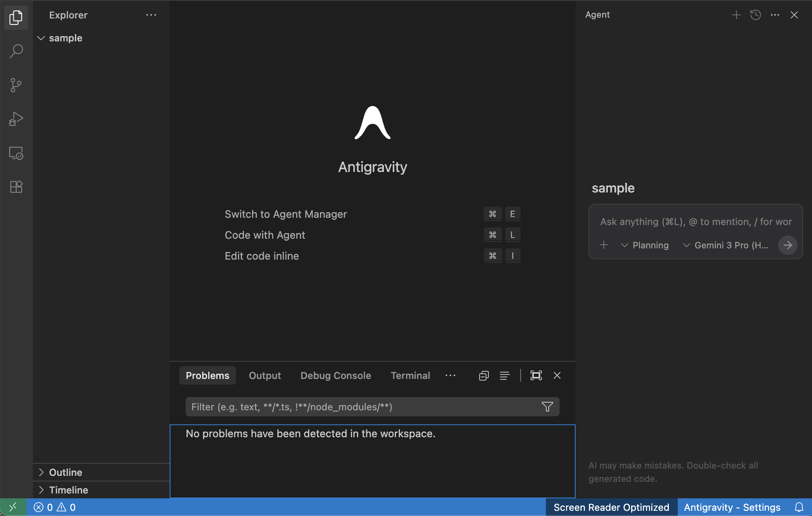Click notifications bell in status bar

[799, 507]
